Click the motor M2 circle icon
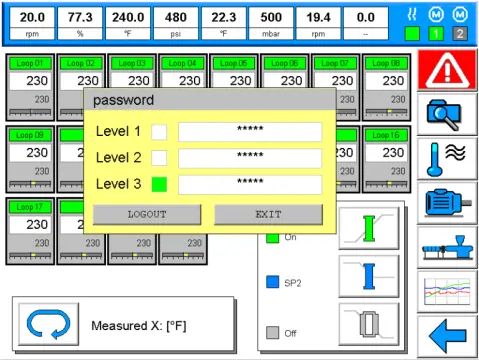Image resolution: width=479 pixels, height=360 pixels. pos(460,14)
